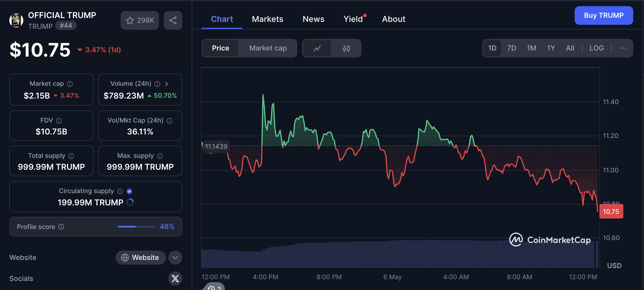Click the 11.1439 opening price label
Screen dimensions: 644x290
pyautogui.click(x=216, y=146)
